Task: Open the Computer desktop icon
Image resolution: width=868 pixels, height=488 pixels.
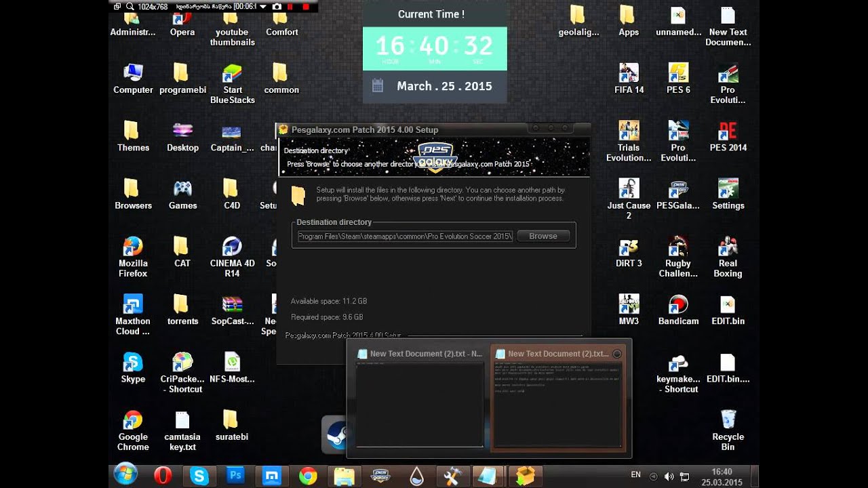Action: point(133,79)
